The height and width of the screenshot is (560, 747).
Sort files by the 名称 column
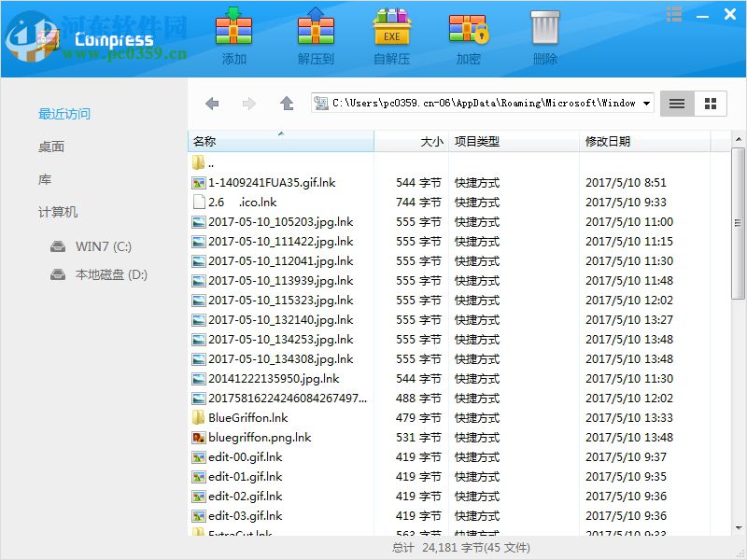coord(205,142)
